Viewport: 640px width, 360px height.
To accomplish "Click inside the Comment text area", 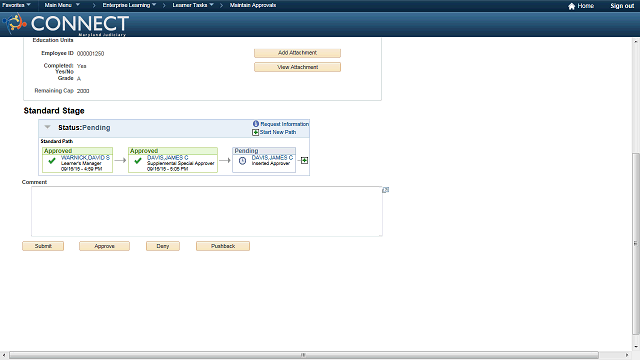I will [207, 211].
